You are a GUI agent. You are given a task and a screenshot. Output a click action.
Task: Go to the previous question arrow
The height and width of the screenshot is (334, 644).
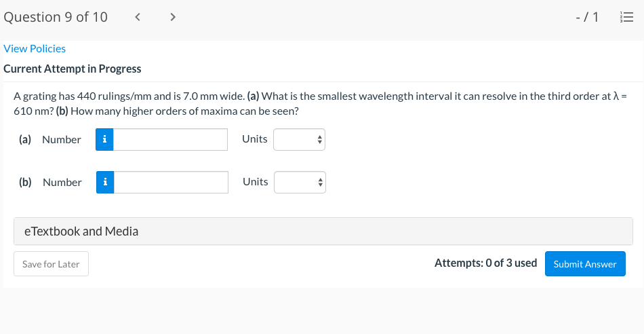pos(138,17)
